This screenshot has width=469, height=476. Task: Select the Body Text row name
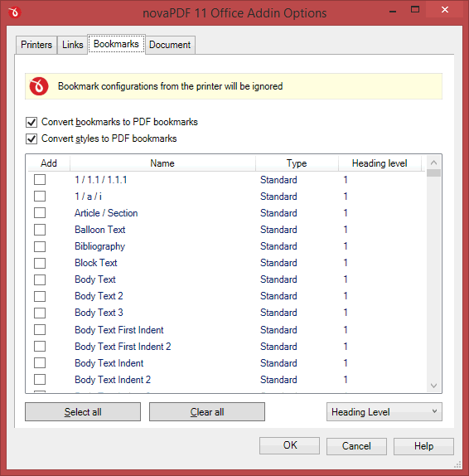click(x=95, y=279)
